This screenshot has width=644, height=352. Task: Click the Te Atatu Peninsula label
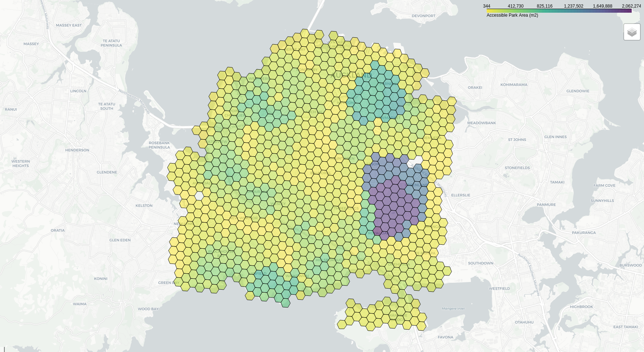[x=111, y=43]
